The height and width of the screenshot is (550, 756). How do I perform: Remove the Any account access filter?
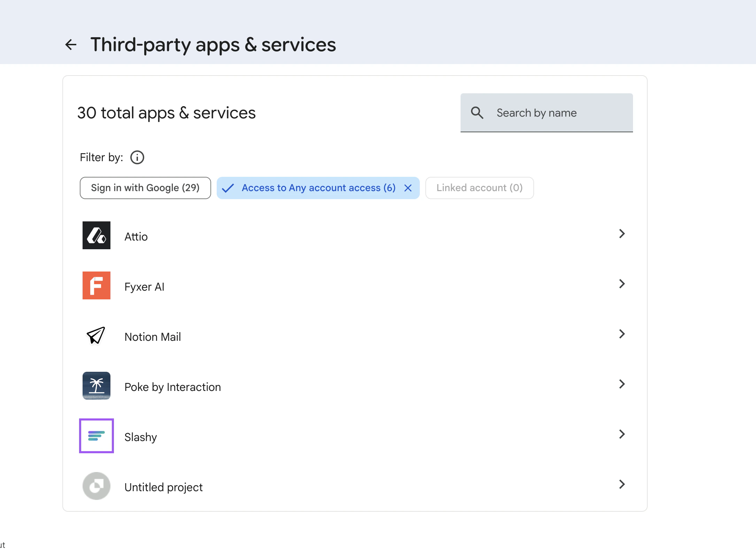coord(408,188)
